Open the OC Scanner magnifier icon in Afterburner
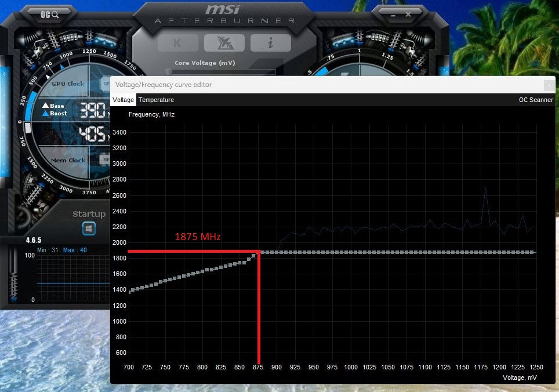 [49, 14]
